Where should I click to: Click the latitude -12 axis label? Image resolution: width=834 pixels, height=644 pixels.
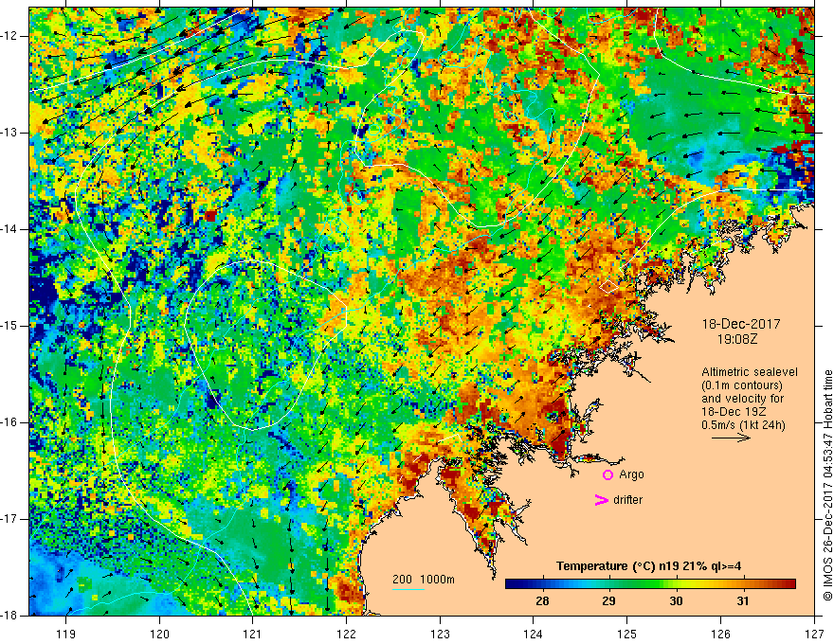tap(9, 36)
